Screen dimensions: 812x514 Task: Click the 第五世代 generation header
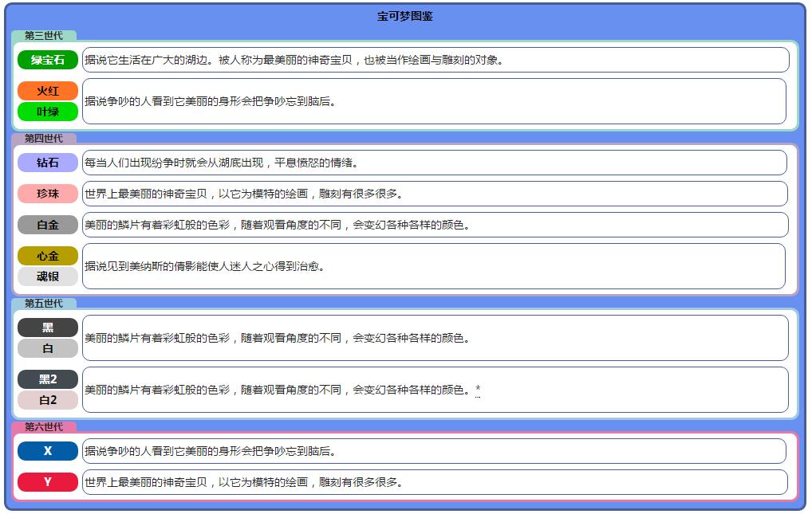coord(44,304)
